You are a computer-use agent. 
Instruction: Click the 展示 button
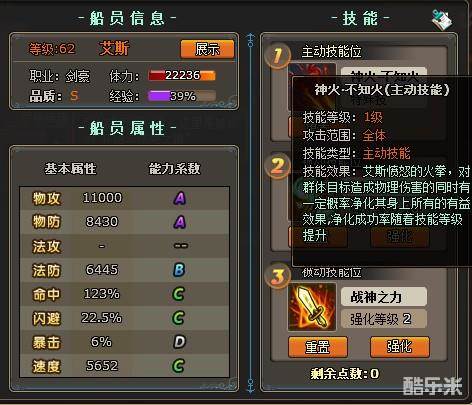click(207, 49)
